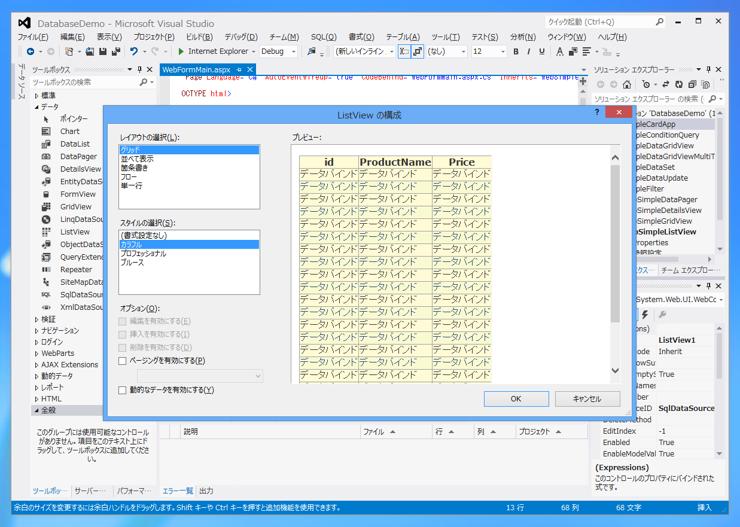Toggle Italic formatting button
740x527 pixels.
(529, 51)
